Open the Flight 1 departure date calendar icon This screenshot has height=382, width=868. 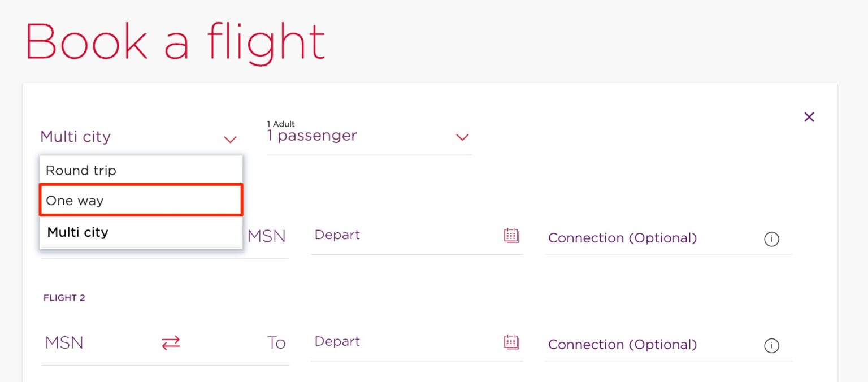tap(510, 236)
